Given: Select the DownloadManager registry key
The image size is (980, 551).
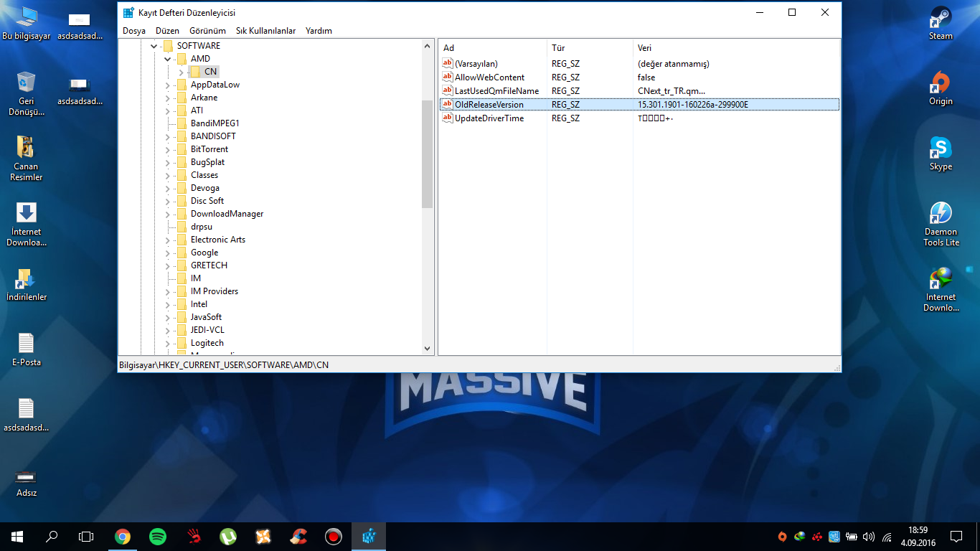Looking at the screenshot, I should (x=227, y=214).
